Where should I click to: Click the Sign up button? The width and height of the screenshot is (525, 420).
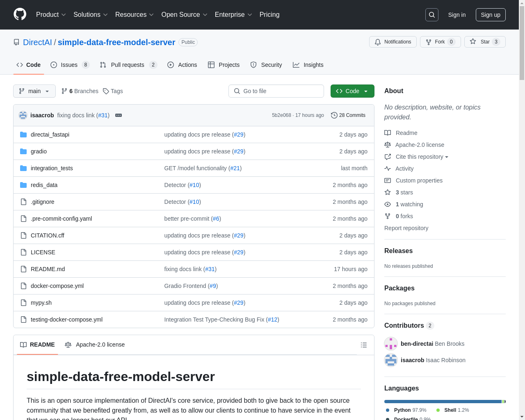click(491, 15)
